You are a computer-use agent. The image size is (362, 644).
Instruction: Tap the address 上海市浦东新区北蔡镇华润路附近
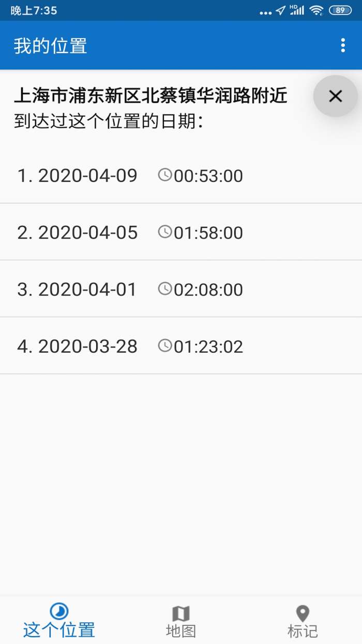(x=150, y=96)
